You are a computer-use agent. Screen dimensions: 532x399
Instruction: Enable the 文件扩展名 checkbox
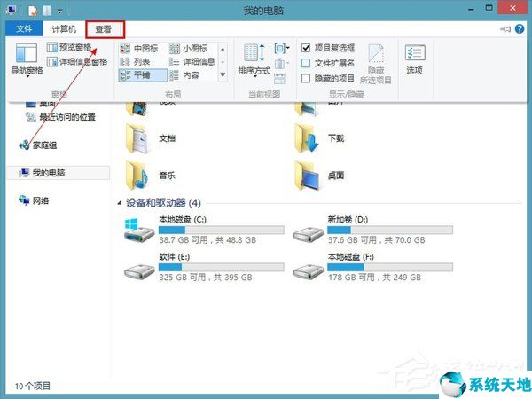306,63
